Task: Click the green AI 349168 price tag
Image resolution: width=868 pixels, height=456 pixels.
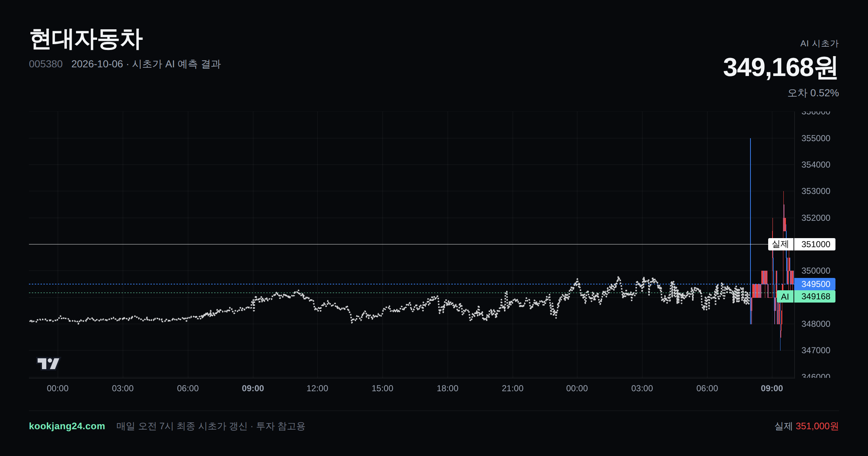Action: (806, 296)
